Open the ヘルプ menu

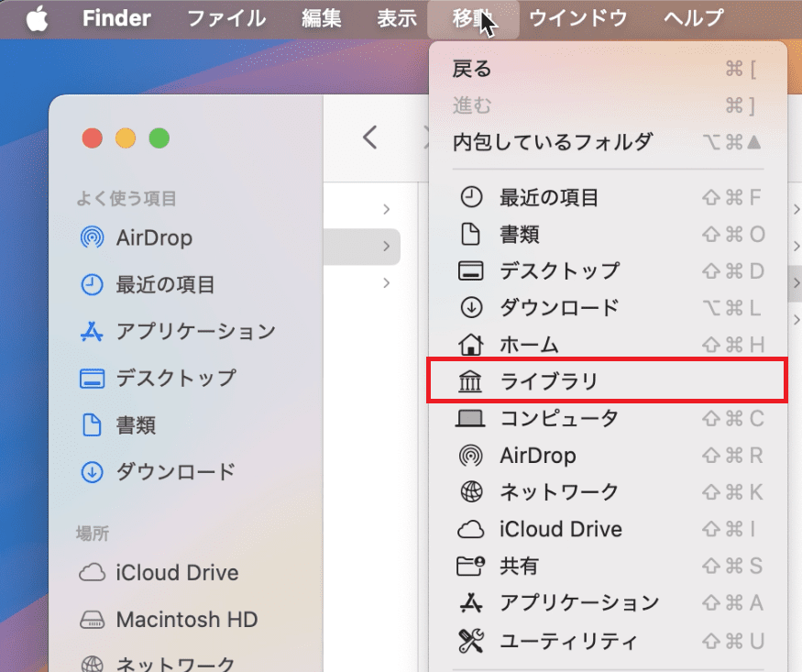(x=694, y=19)
